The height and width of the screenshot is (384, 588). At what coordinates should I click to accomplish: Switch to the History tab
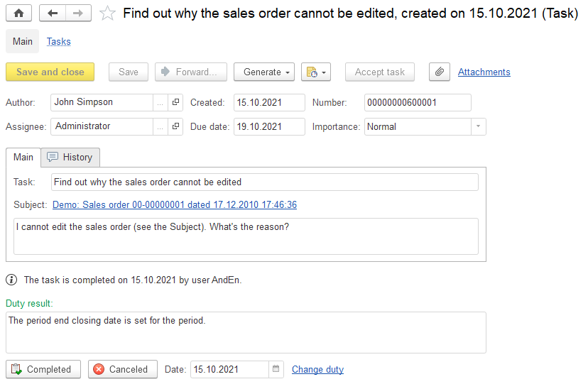tap(70, 157)
